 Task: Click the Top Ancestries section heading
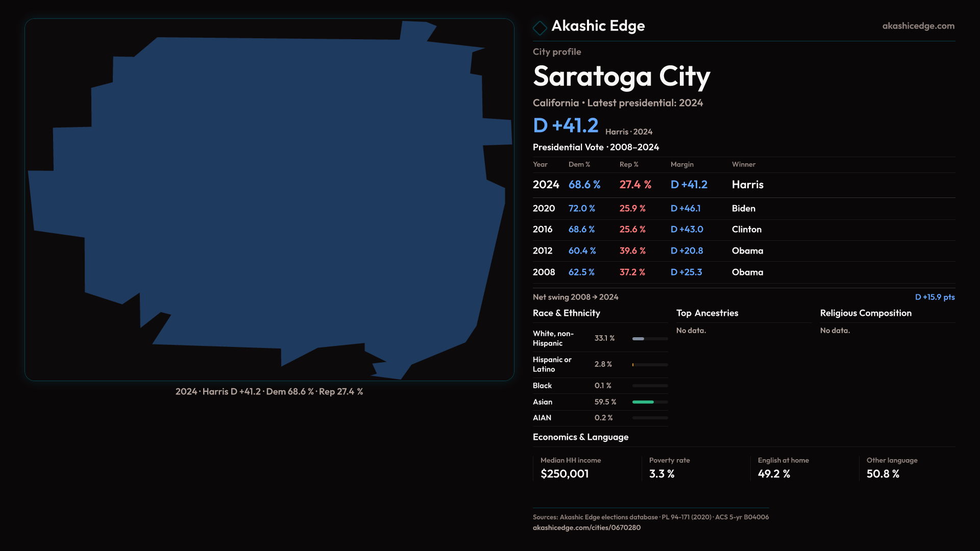(x=707, y=313)
